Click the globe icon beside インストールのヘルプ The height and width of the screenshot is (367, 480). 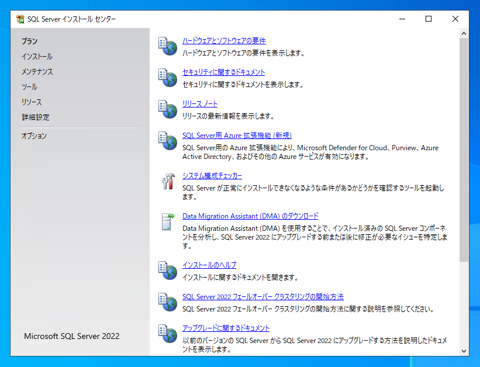coord(167,270)
